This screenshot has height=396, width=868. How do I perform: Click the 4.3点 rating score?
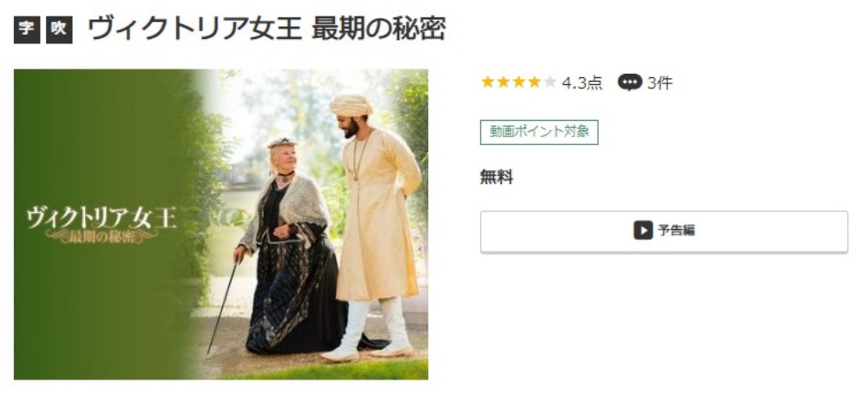click(582, 83)
